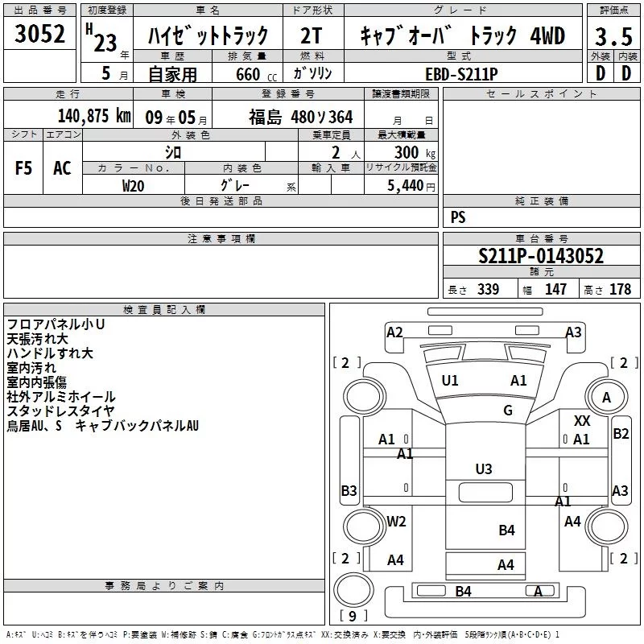Click the U3 dent mark on cab
644x644 pixels.
pos(483,469)
